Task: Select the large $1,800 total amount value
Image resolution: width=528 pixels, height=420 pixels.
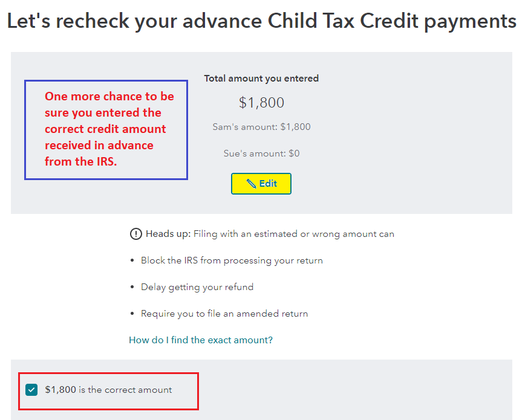Action: coord(261,103)
